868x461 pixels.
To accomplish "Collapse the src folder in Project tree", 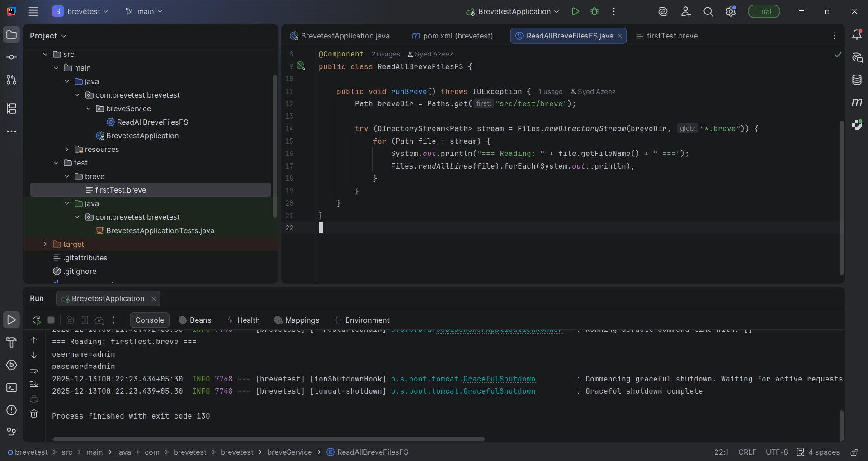I will (45, 54).
